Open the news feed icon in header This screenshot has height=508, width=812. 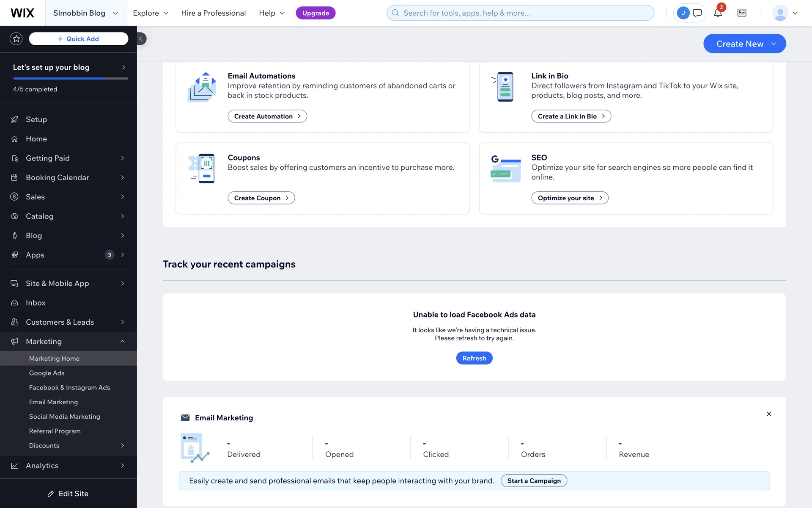click(742, 13)
